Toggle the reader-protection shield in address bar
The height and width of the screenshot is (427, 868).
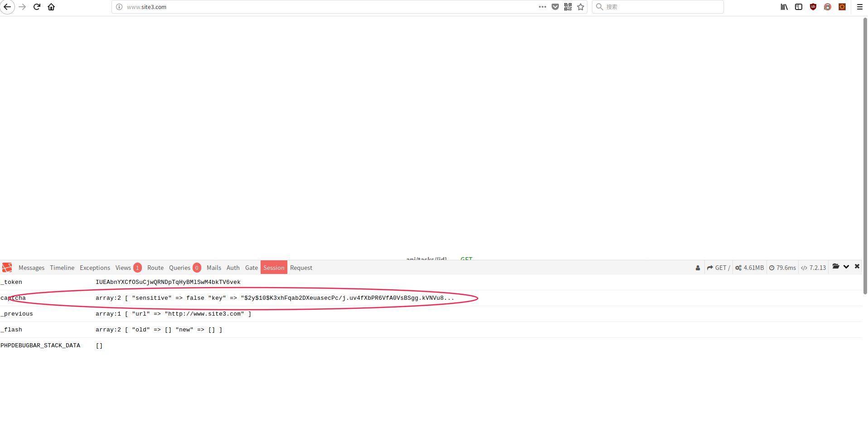tap(555, 7)
